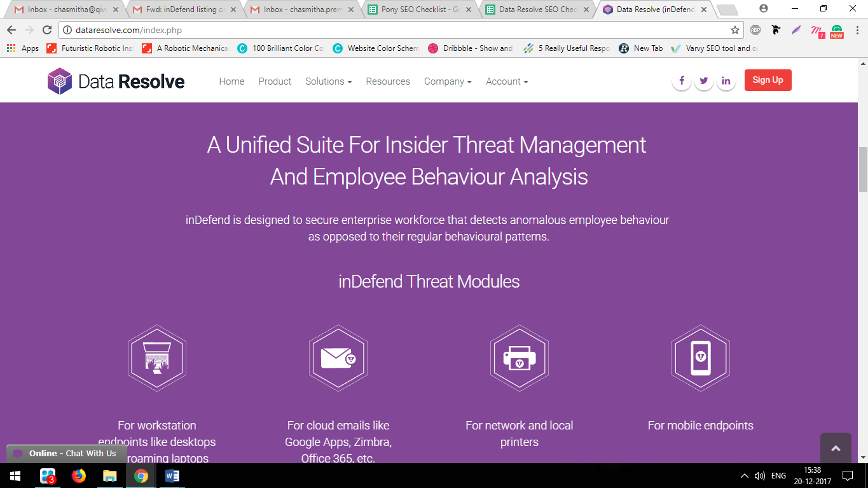Open the Chrome user profile icon
The height and width of the screenshot is (488, 868).
point(764,8)
